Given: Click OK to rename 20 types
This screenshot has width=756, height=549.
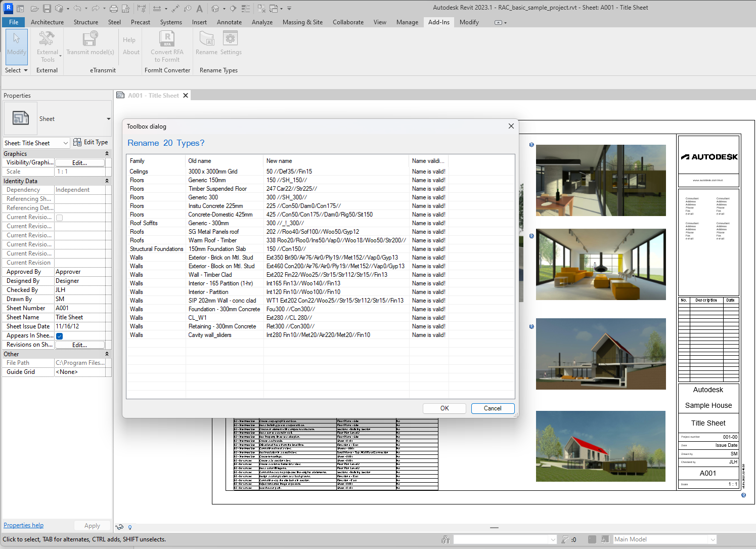Looking at the screenshot, I should tap(444, 408).
